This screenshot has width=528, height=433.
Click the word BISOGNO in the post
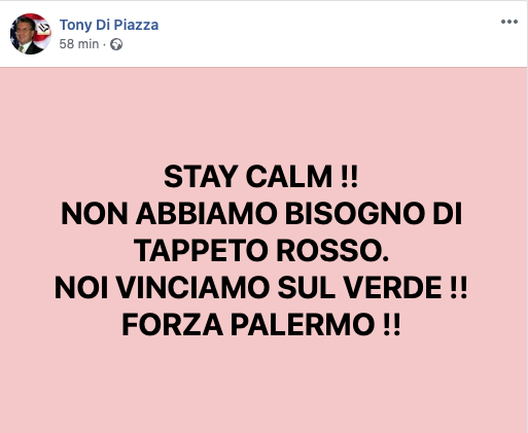coord(355,213)
